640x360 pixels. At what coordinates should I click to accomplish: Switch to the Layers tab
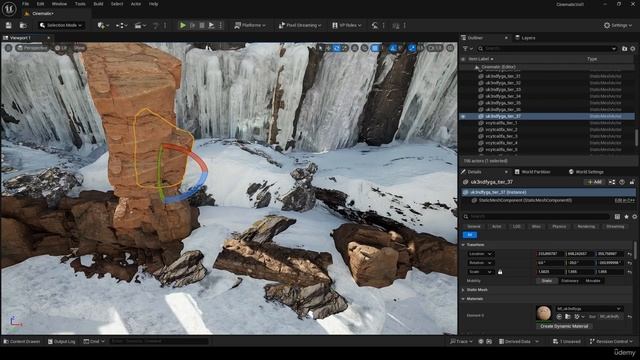point(525,38)
